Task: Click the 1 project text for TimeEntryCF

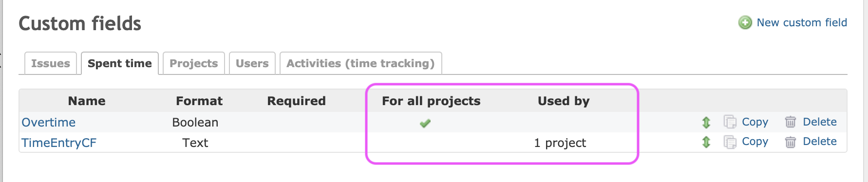Action: (560, 143)
